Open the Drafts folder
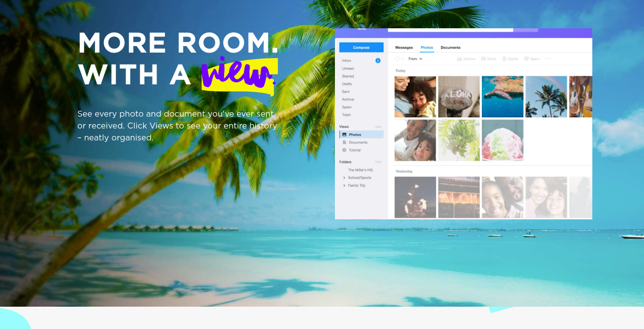The width and height of the screenshot is (644, 329). pos(347,84)
